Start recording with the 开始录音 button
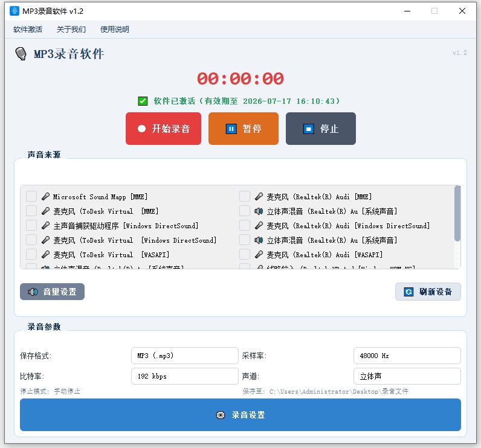This screenshot has width=481, height=448. tap(164, 129)
